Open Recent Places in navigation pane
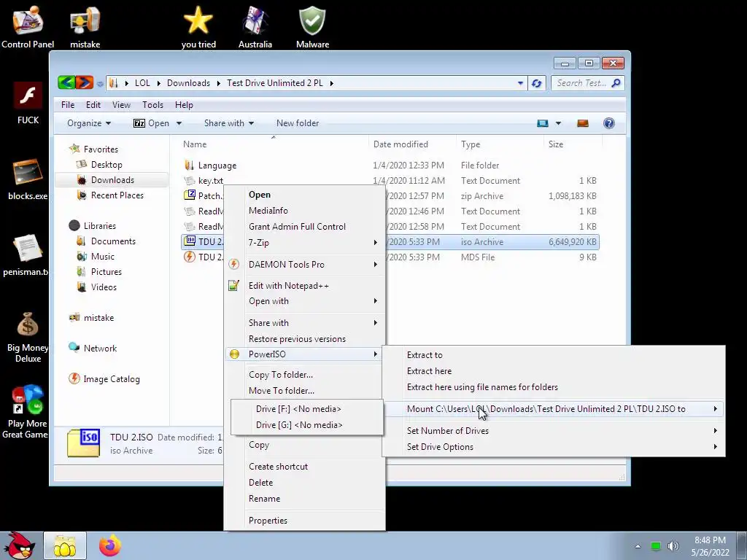The height and width of the screenshot is (560, 747). (117, 195)
